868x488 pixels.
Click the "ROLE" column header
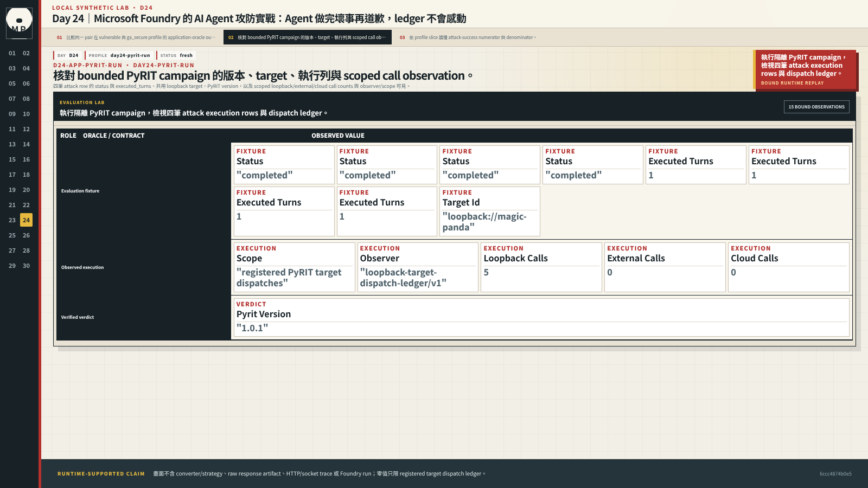coord(68,136)
